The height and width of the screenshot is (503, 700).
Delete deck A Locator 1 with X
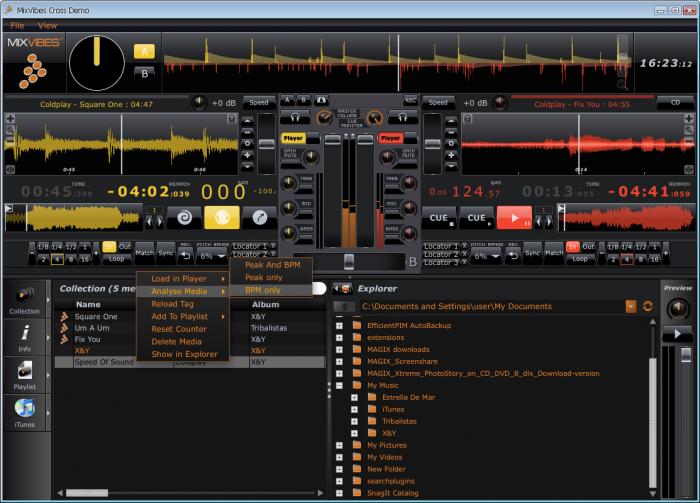(273, 246)
